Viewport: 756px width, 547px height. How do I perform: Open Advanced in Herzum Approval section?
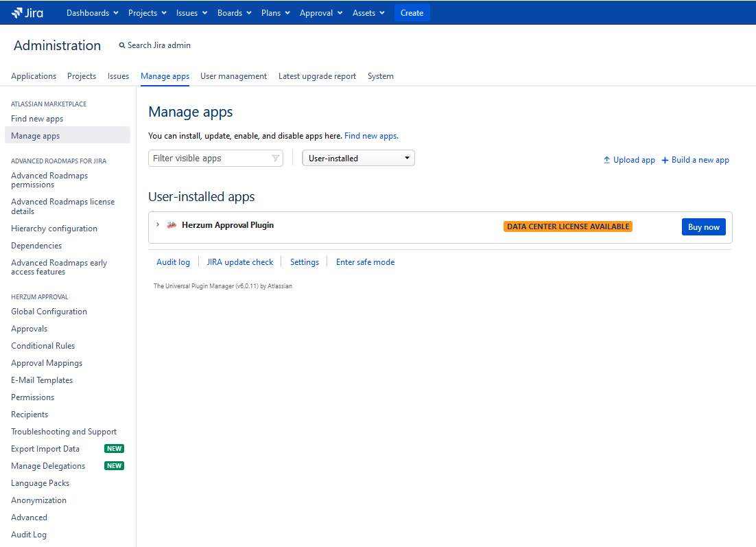[x=29, y=517]
